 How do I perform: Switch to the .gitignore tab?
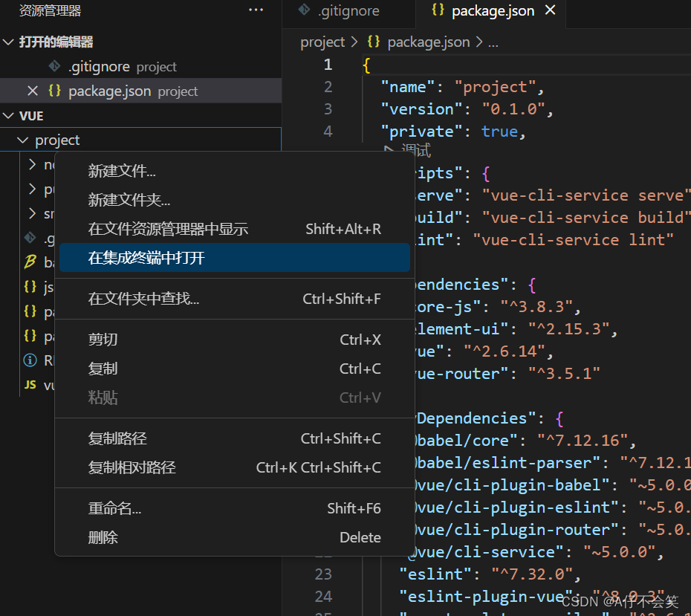tap(348, 10)
